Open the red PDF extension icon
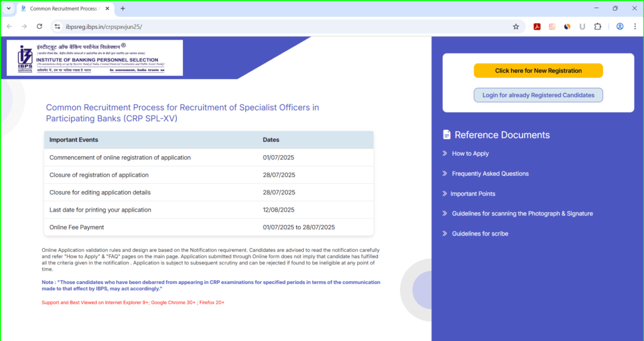Viewport: 644px width, 341px height. pos(537,26)
